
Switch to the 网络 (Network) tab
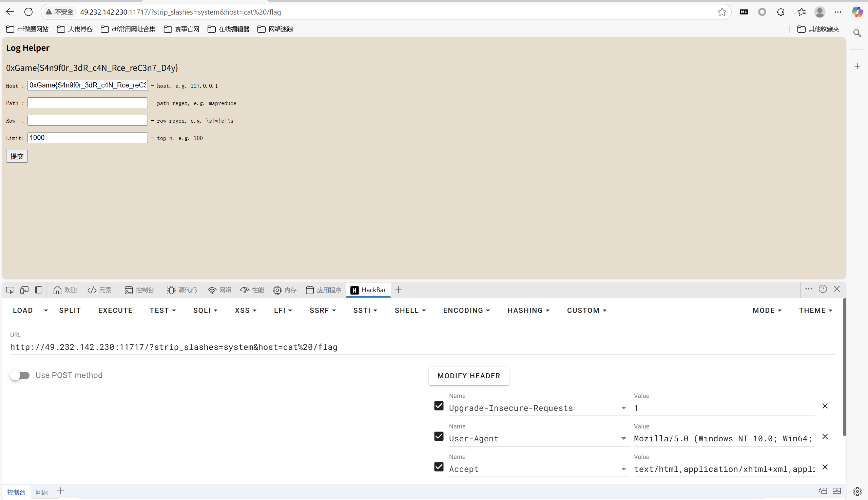click(219, 290)
